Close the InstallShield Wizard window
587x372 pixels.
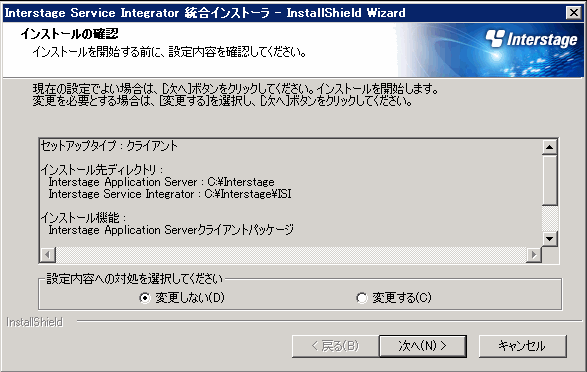pyautogui.click(x=574, y=13)
